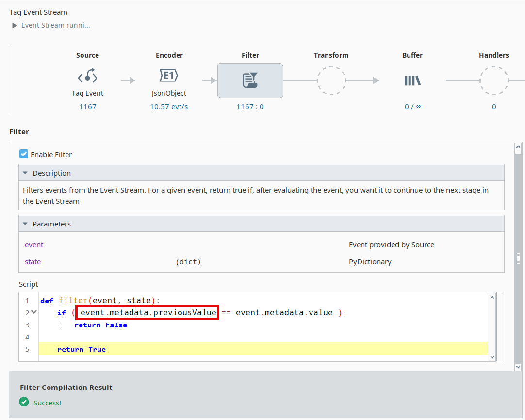Click the event parameter name
Screen dimensions: 525x420
(34, 245)
